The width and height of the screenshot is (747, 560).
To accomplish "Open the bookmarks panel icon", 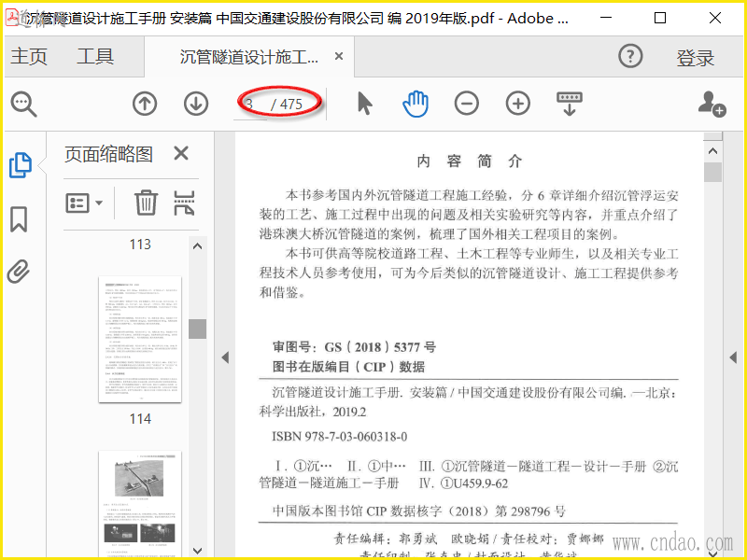I will click(x=19, y=219).
